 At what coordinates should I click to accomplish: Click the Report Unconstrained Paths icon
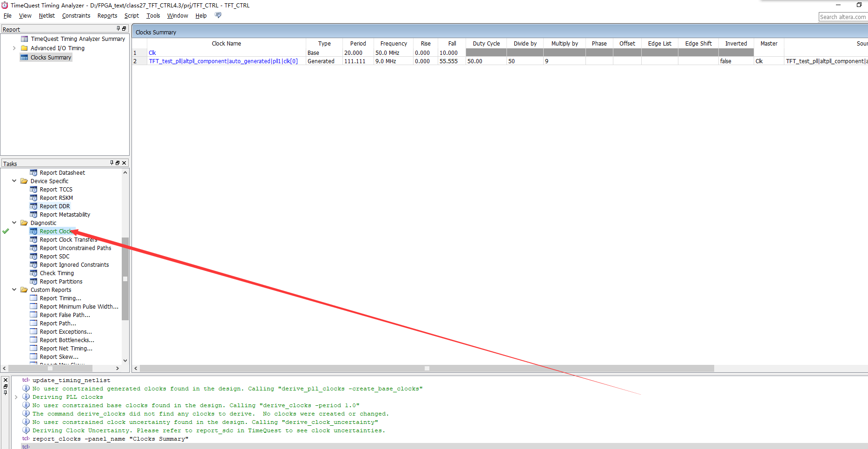33,248
